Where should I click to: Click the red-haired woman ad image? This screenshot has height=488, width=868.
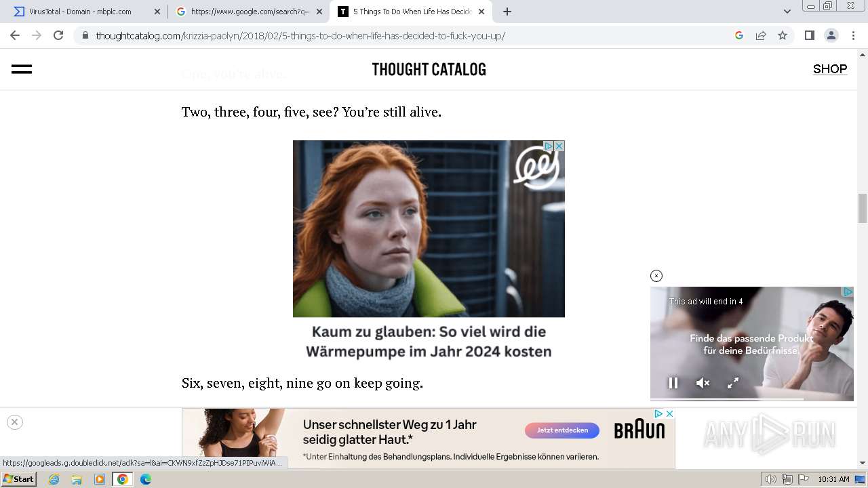(429, 229)
